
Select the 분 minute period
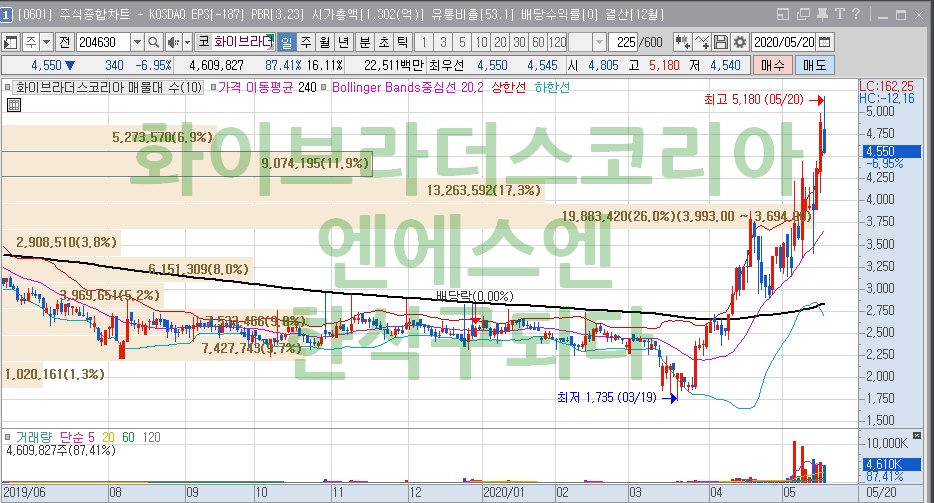[365, 42]
